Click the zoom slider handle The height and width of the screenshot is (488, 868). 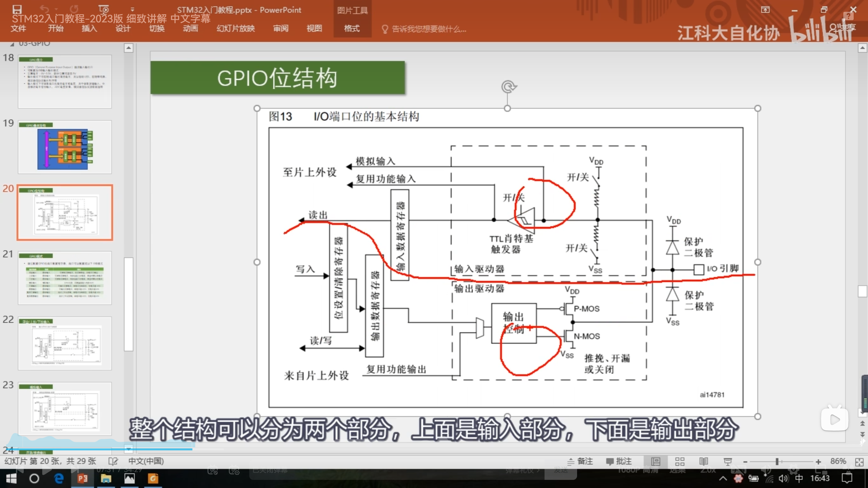pyautogui.click(x=777, y=462)
